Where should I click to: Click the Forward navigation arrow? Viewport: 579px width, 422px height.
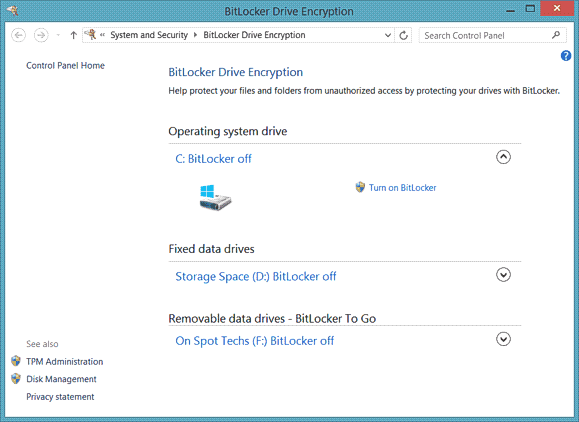tap(41, 35)
